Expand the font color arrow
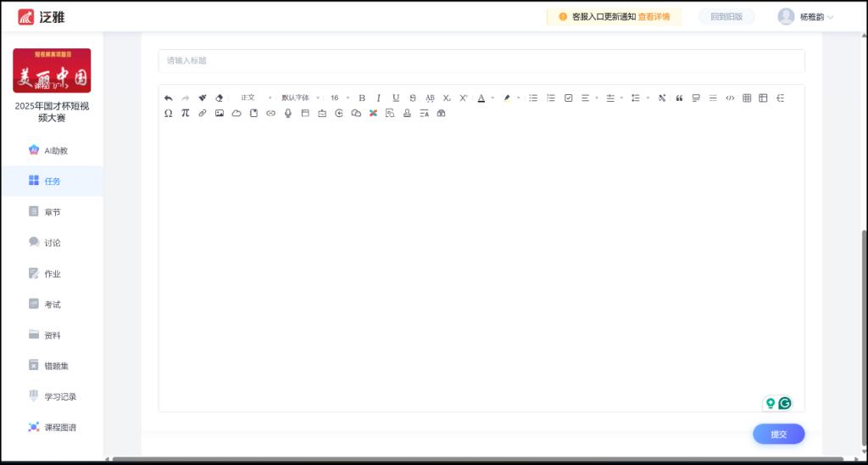The height and width of the screenshot is (465, 868). pos(492,98)
